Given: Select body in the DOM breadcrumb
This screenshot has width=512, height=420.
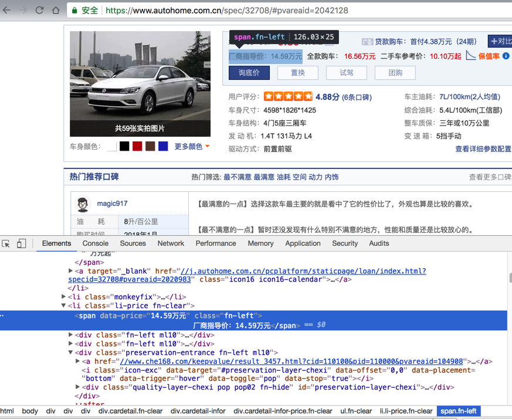Looking at the screenshot, I should 30,411.
